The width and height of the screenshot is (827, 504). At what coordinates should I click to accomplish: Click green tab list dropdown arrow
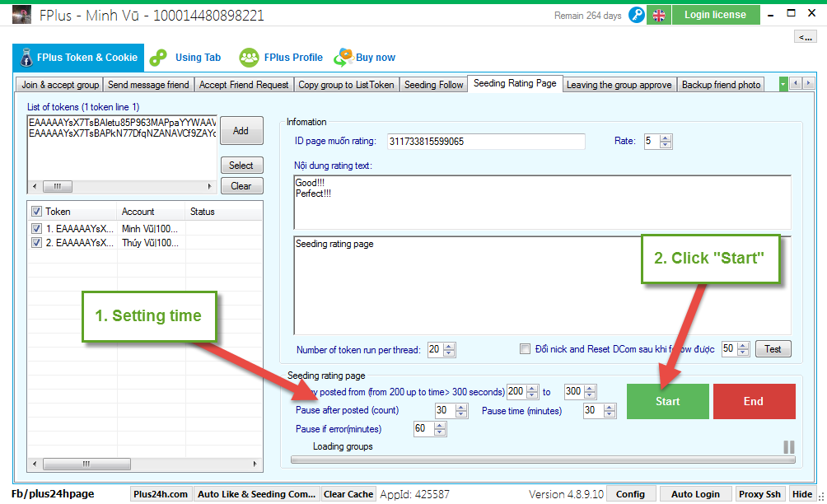pyautogui.click(x=783, y=84)
